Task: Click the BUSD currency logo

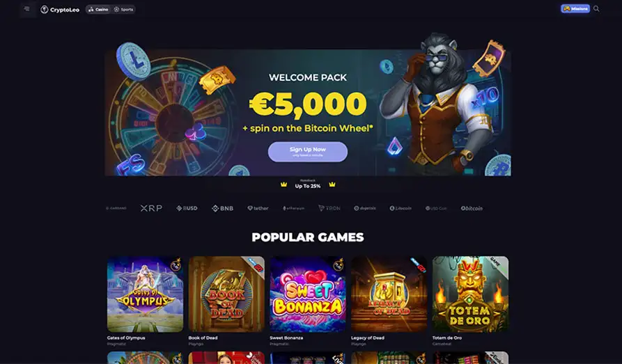Action: (187, 208)
